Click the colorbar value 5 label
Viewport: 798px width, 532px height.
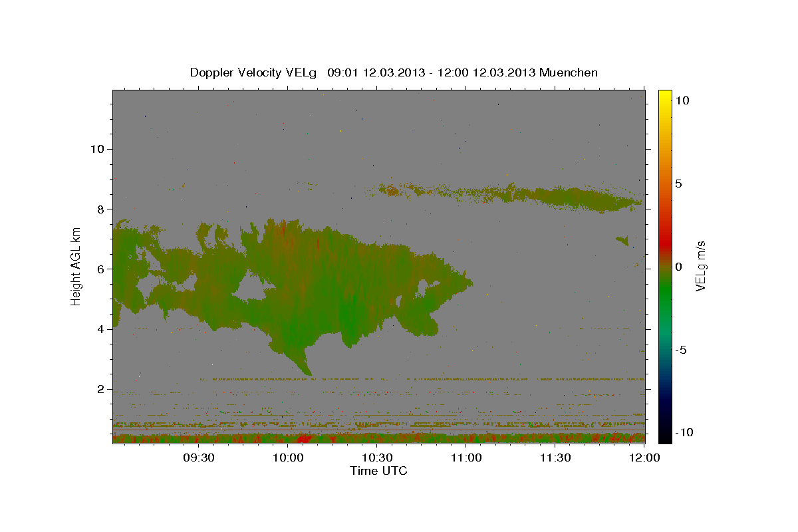tap(678, 184)
